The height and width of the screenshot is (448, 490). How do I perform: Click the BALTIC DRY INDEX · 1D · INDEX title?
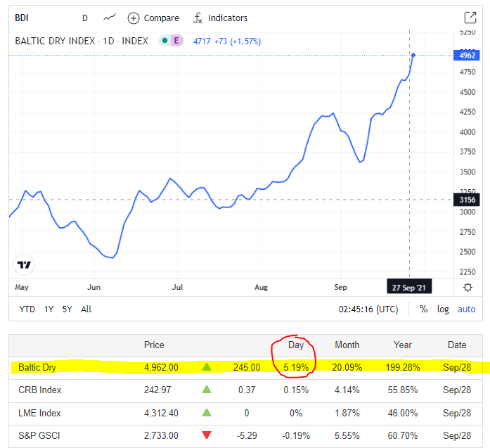(82, 41)
